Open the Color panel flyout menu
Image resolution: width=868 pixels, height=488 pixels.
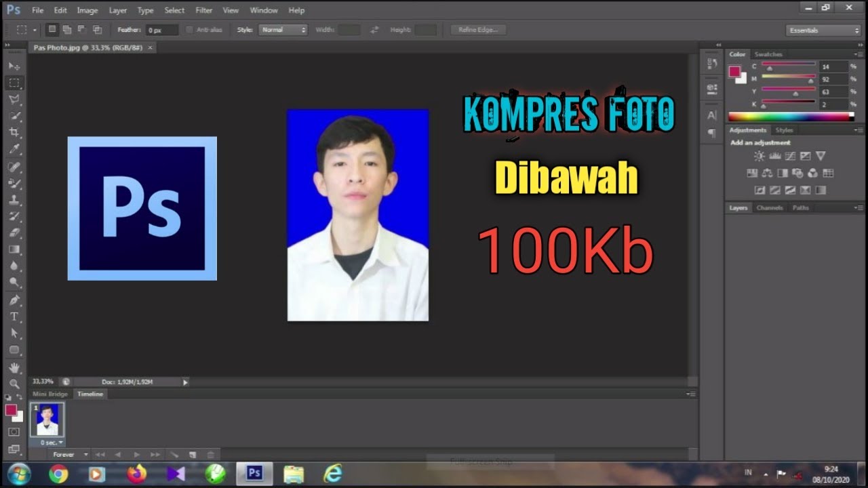[x=858, y=54]
